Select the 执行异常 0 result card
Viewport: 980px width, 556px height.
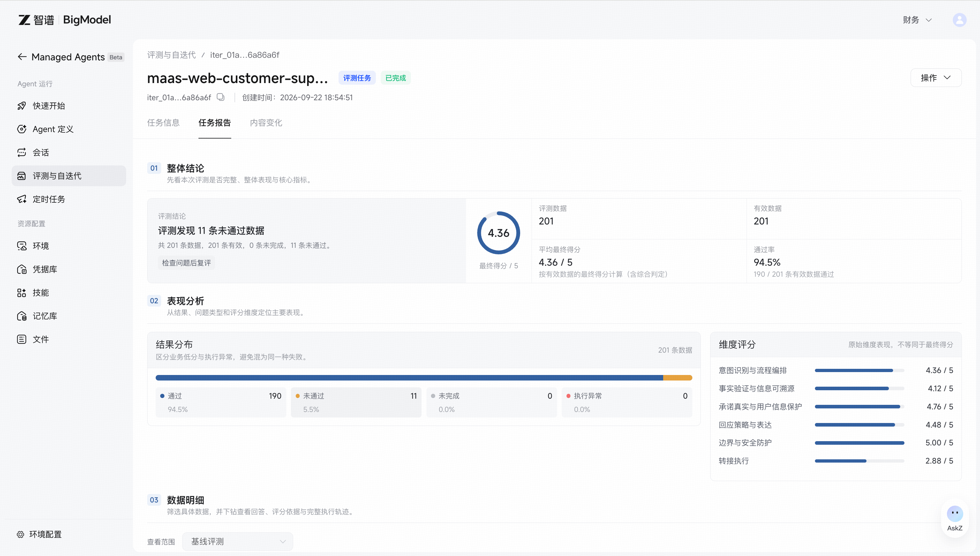pyautogui.click(x=627, y=402)
